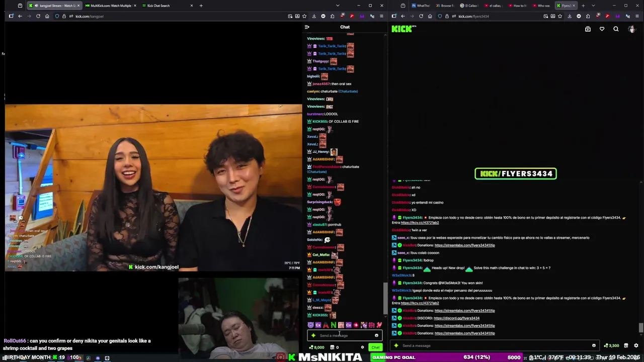This screenshot has width=644, height=362.
Task: Open downloads in the left browser window
Action: (314, 16)
